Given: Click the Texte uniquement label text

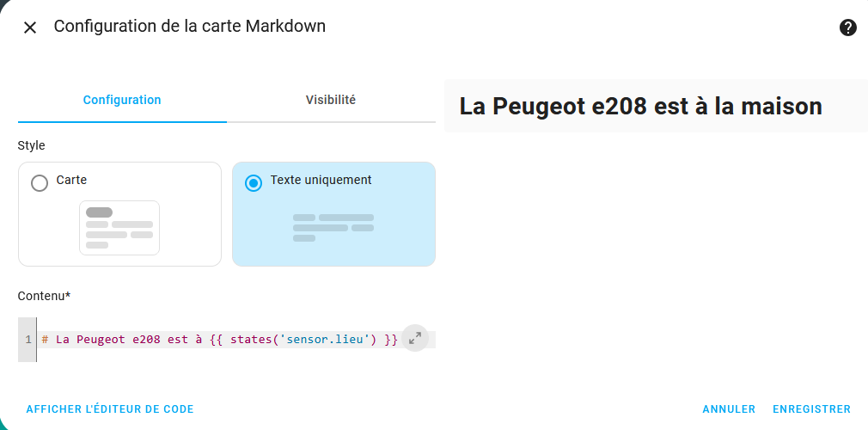Looking at the screenshot, I should [x=321, y=180].
